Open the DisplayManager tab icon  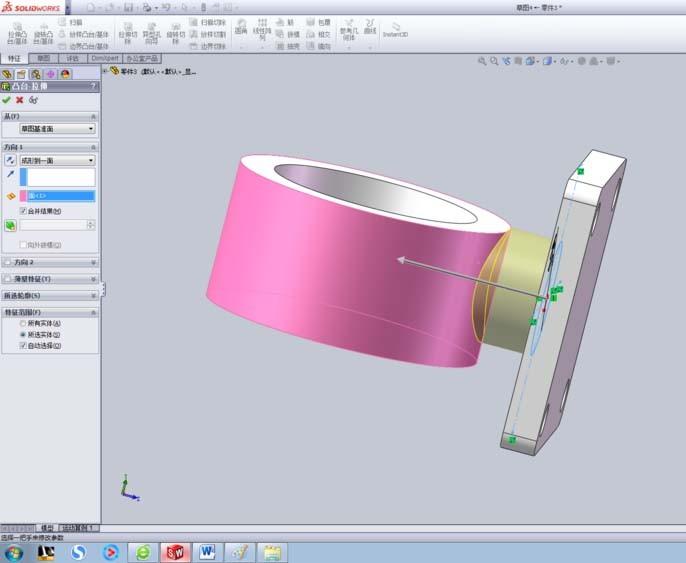[x=65, y=74]
